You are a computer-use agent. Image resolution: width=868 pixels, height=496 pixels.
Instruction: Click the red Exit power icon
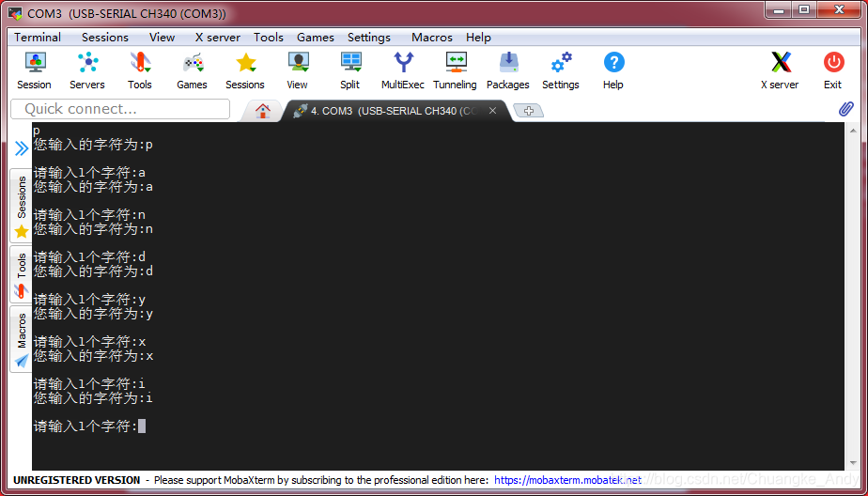[833, 70]
